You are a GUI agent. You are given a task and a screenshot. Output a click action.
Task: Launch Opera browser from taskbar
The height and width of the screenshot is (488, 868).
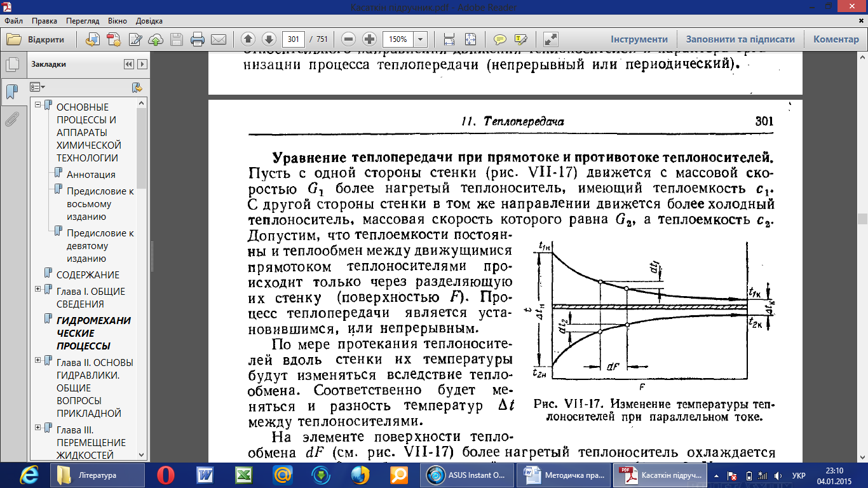point(167,475)
